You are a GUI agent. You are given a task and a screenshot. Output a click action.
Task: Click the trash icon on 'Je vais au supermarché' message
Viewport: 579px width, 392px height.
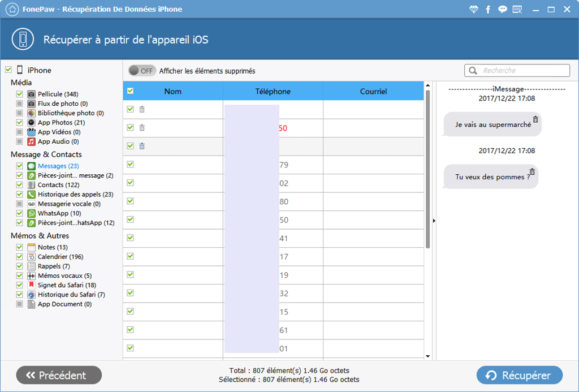coord(535,119)
